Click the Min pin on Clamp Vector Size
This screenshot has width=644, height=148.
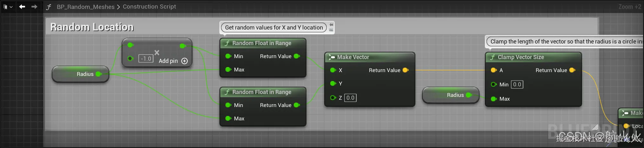(494, 84)
